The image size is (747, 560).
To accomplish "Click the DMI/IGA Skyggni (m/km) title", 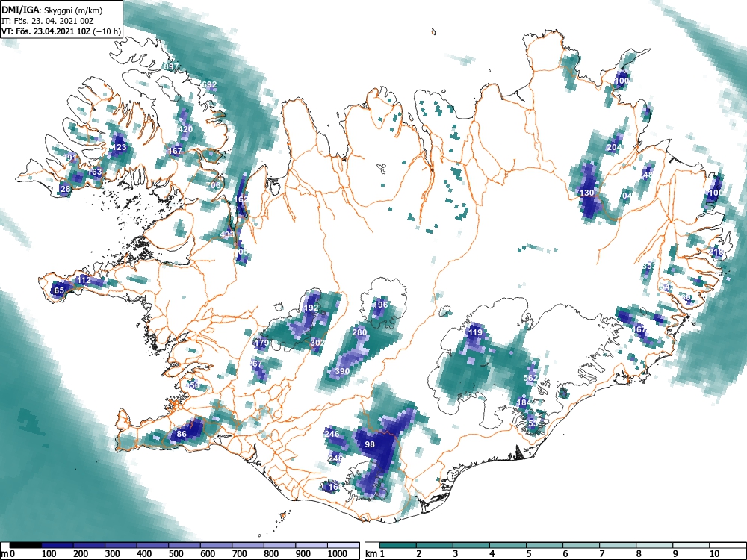I will click(52, 10).
